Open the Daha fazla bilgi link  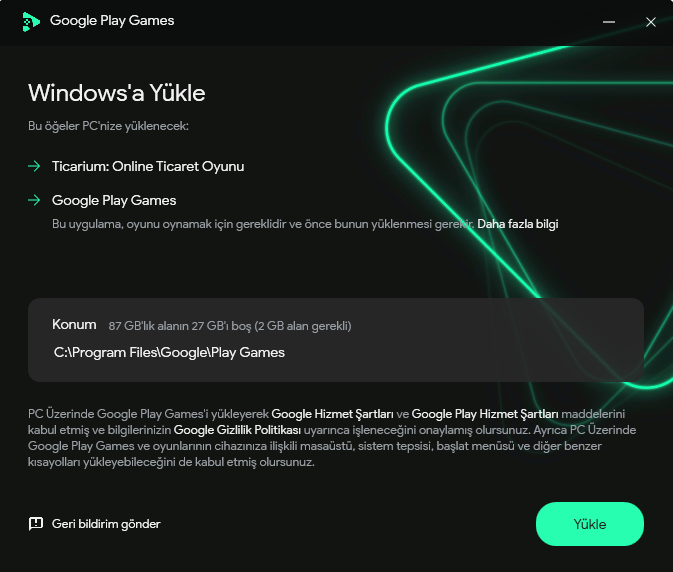click(518, 224)
